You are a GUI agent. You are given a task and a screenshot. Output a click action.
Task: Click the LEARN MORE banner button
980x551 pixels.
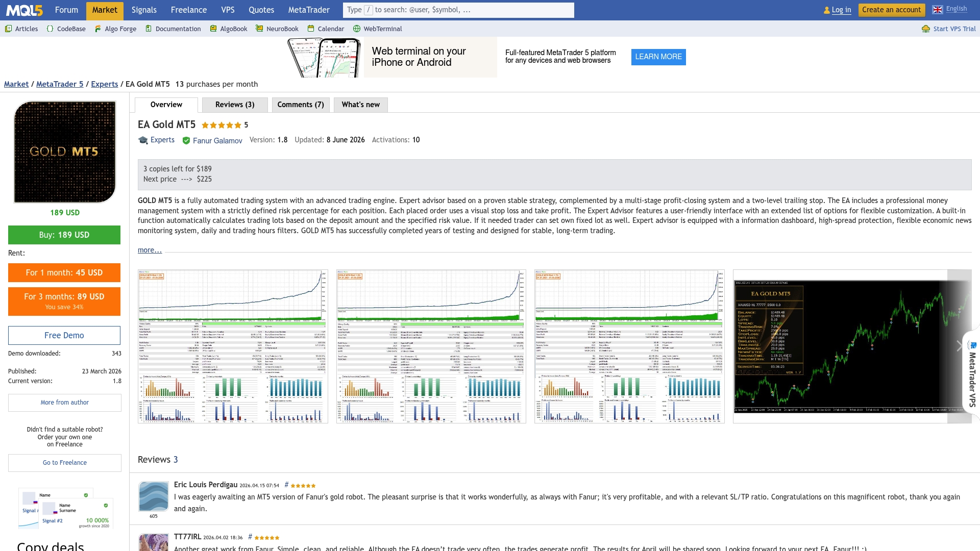click(x=658, y=57)
